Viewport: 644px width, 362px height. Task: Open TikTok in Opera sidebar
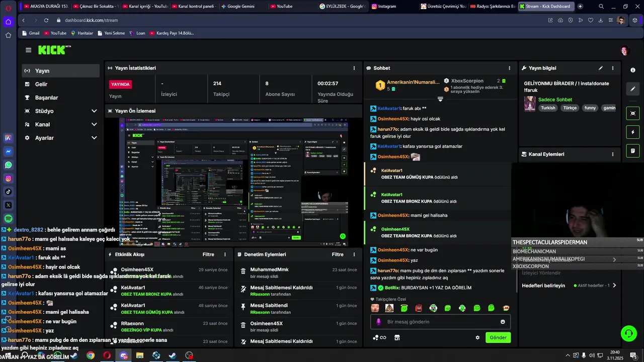tap(8, 192)
